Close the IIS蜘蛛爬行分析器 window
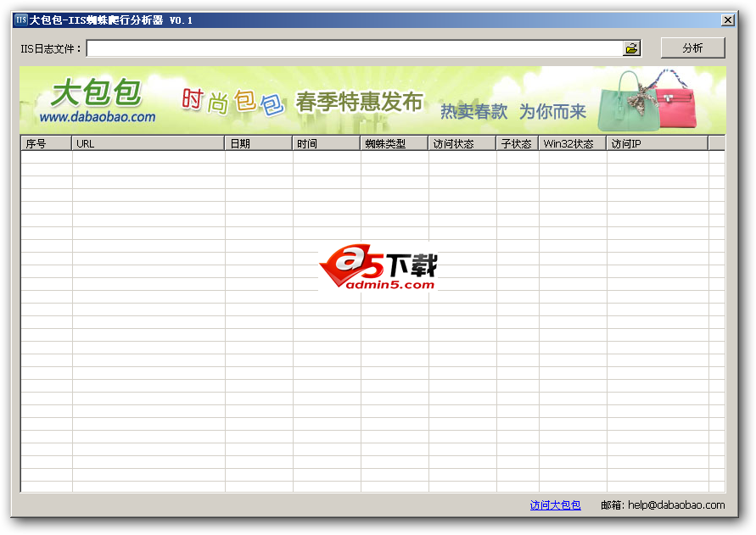 pos(727,20)
